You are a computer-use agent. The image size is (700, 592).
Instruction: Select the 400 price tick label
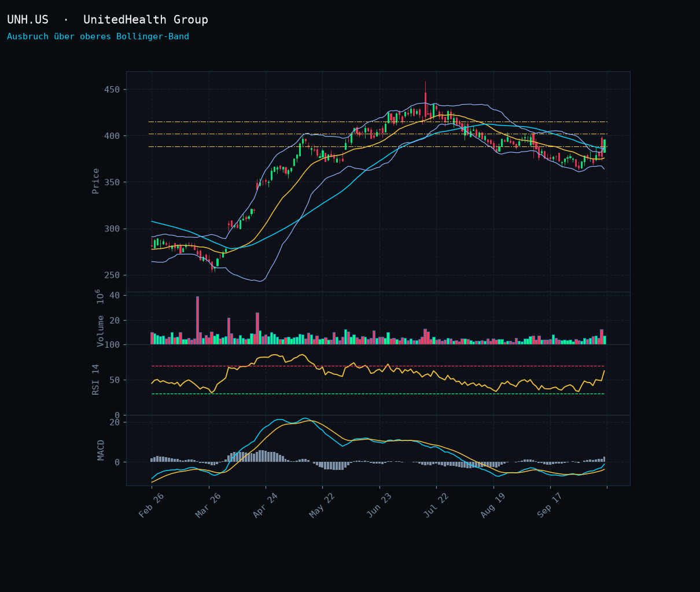(112, 136)
